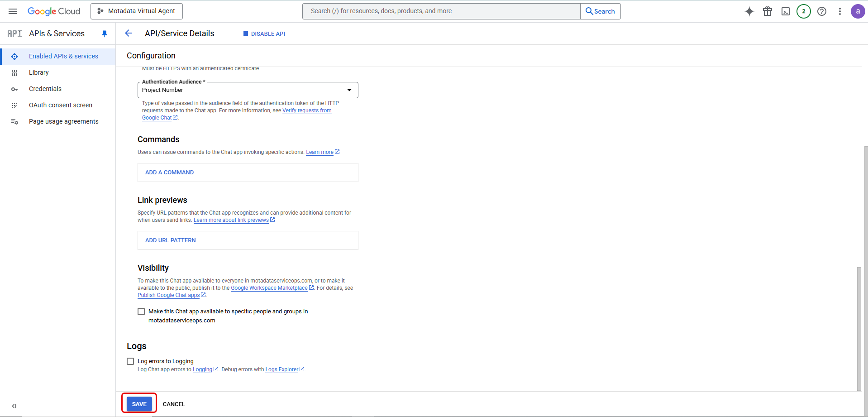Screen dimensions: 868x417
Task: Enable Log errors to Logging checkbox
Action: point(130,361)
